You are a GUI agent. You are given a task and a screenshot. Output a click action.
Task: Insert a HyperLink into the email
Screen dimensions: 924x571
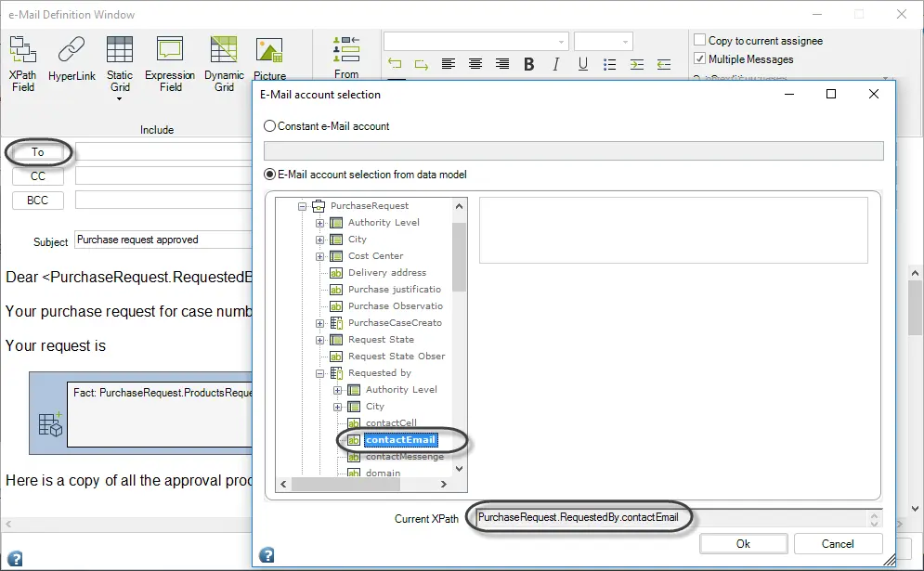click(x=72, y=58)
